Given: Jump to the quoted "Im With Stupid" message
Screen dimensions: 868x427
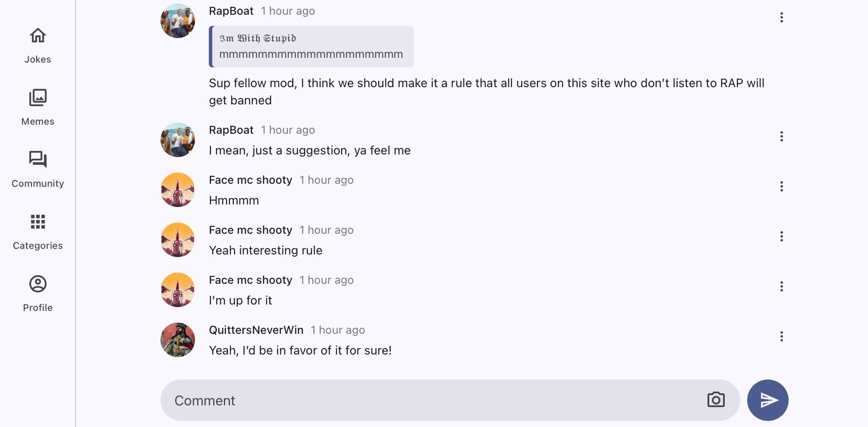Looking at the screenshot, I should (x=311, y=47).
